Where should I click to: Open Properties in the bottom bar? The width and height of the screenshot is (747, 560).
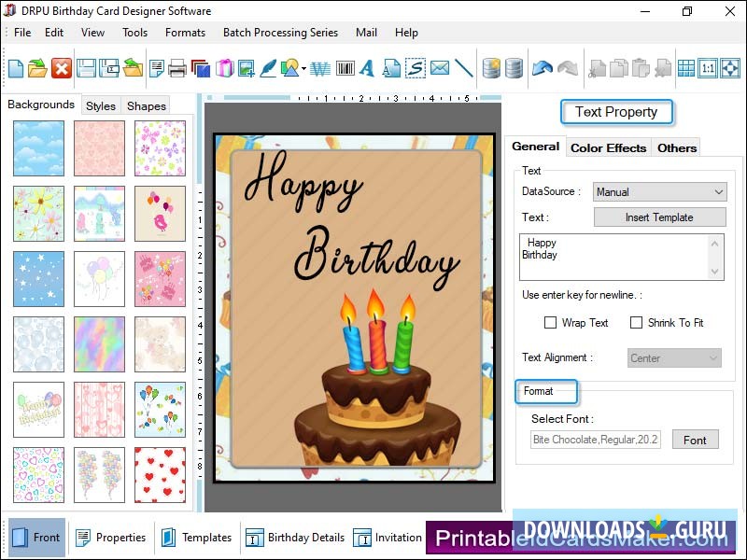click(x=111, y=538)
